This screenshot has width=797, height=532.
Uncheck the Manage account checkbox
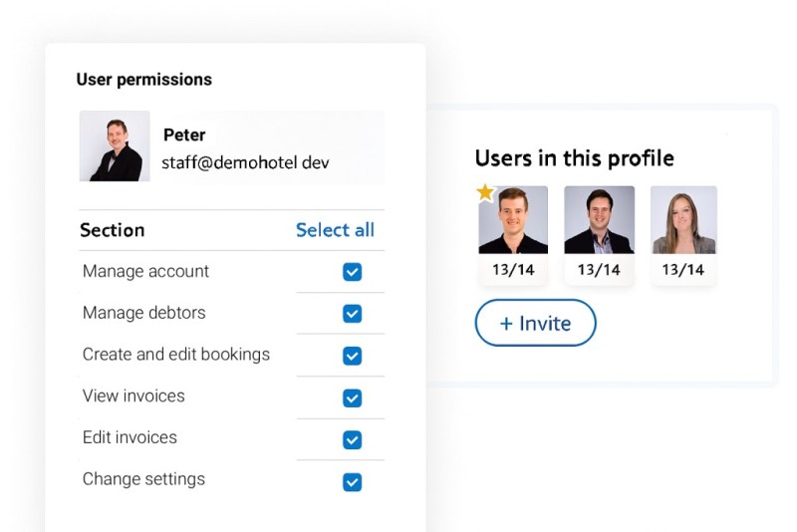[352, 272]
